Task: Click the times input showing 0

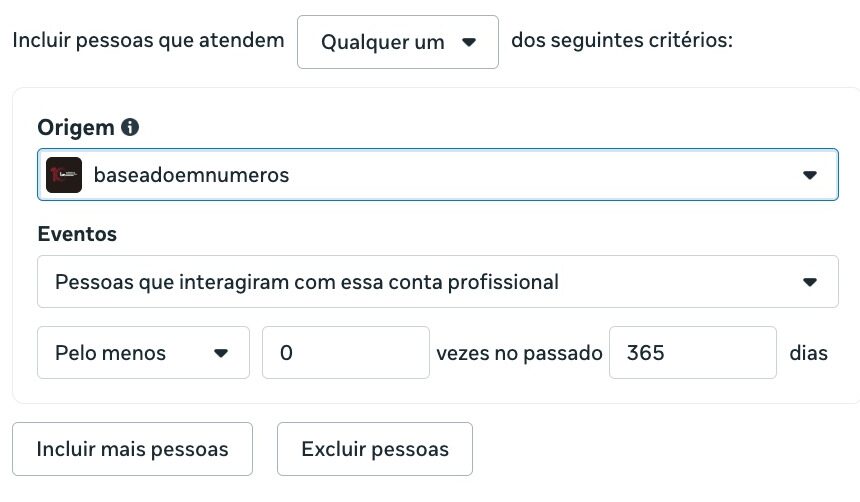Action: pyautogui.click(x=345, y=353)
